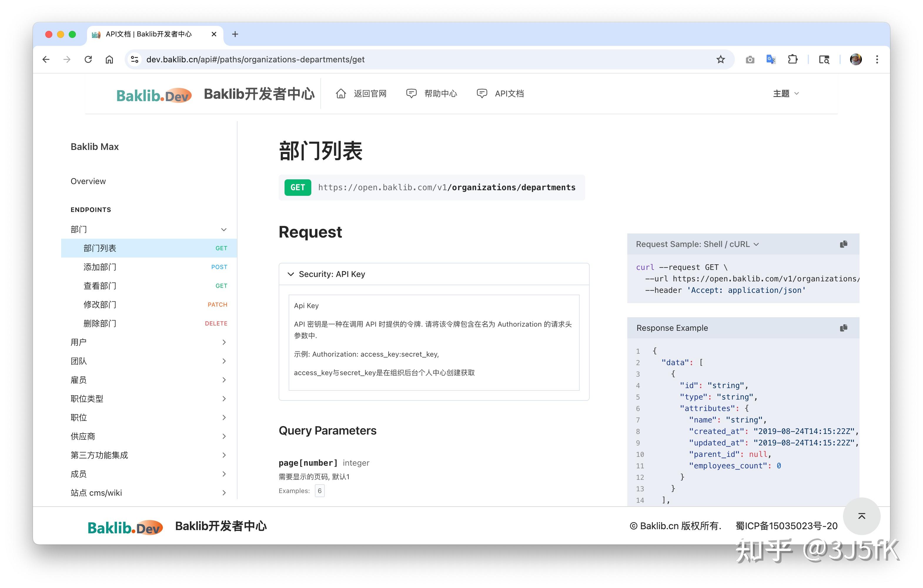Copy the Response Example code
The height and width of the screenshot is (588, 923).
pos(844,328)
